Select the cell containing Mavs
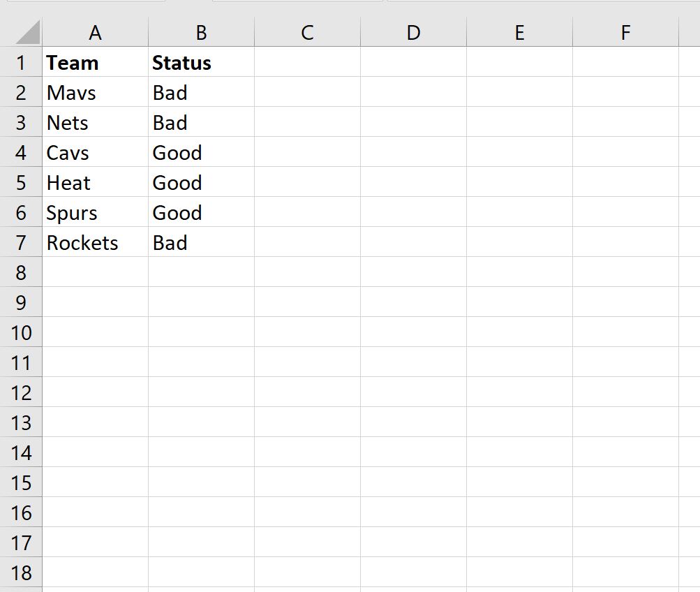 tap(95, 92)
